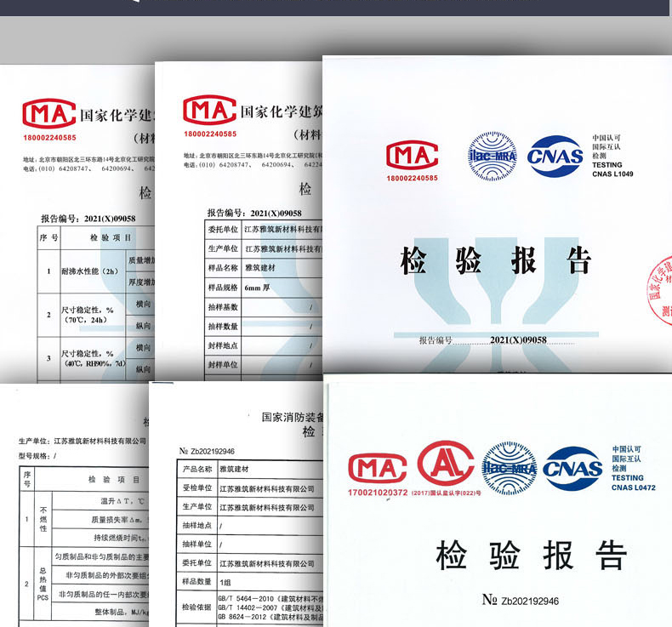The width and height of the screenshot is (672, 627).
Task: Click the CNAS logo beside CNAS L0472
Action: [572, 469]
